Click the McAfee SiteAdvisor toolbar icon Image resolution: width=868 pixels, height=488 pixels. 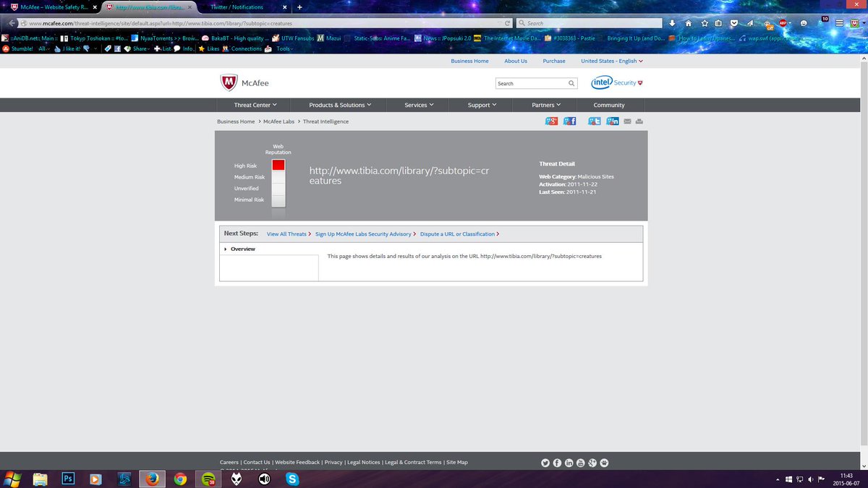tap(855, 23)
